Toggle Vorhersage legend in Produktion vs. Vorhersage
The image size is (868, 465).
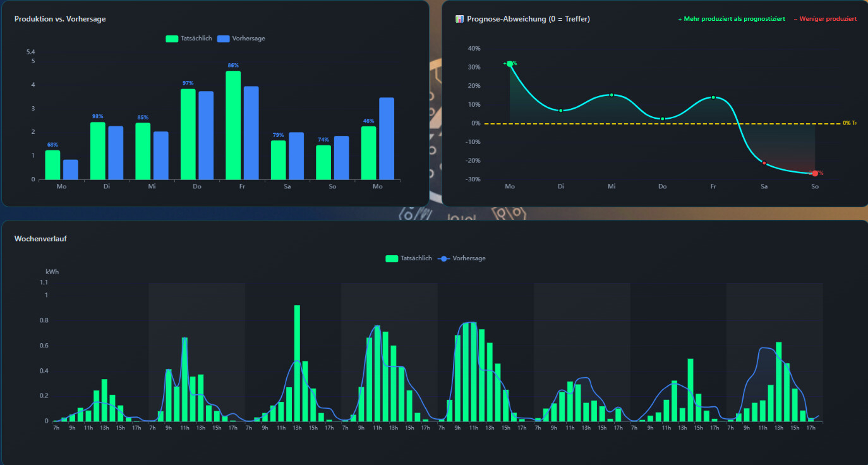coord(241,39)
